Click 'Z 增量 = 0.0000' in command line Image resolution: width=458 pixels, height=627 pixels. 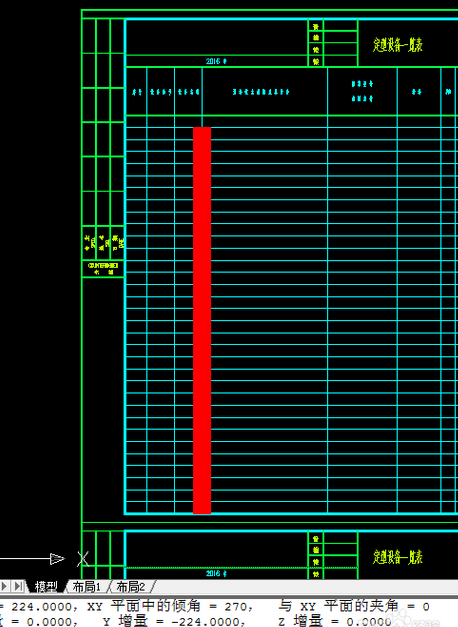[335, 621]
